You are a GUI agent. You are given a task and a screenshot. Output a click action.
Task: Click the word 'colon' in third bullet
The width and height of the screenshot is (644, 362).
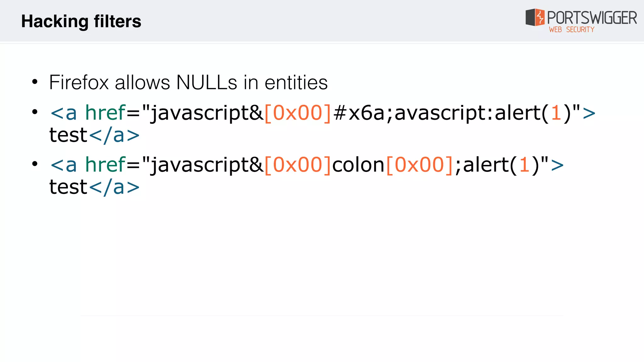point(358,165)
